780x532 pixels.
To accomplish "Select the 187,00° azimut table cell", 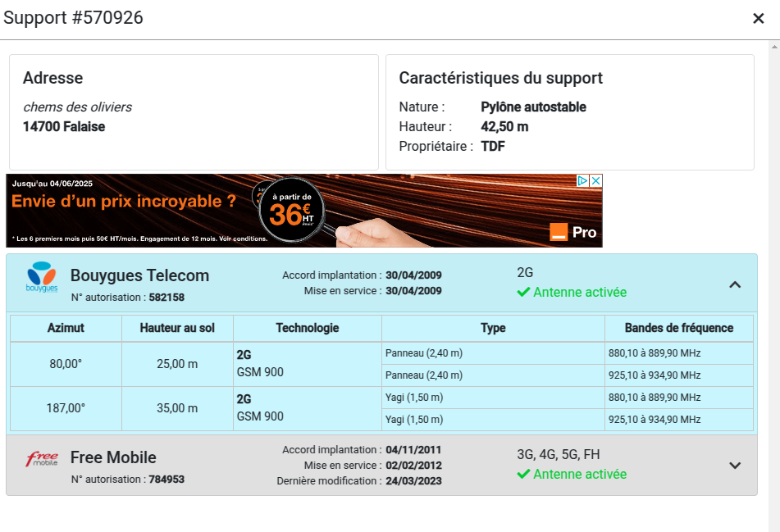I will pos(66,408).
